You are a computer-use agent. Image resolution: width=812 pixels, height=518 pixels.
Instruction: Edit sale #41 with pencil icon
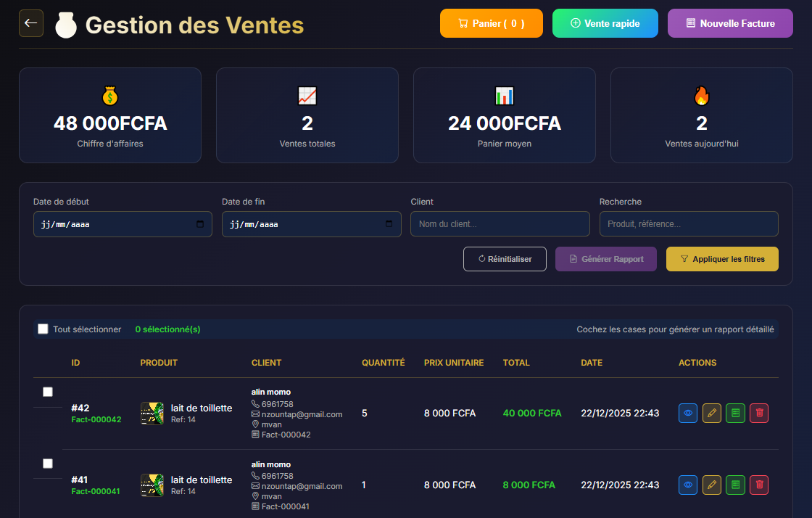coord(712,485)
